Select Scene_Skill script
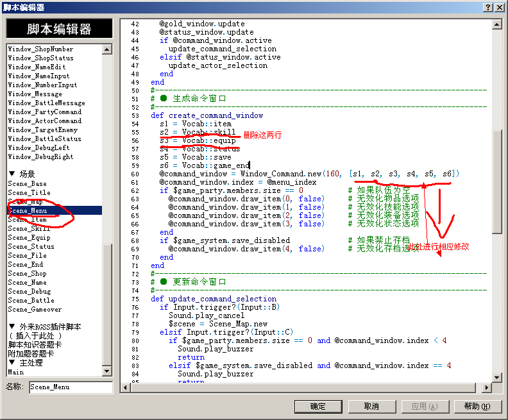Image resolution: width=508 pixels, height=420 pixels. [x=29, y=229]
